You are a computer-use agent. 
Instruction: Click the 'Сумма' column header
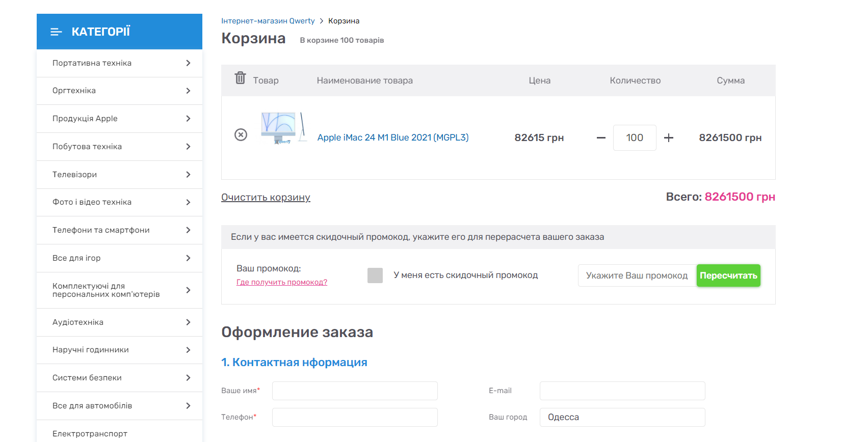tap(731, 80)
